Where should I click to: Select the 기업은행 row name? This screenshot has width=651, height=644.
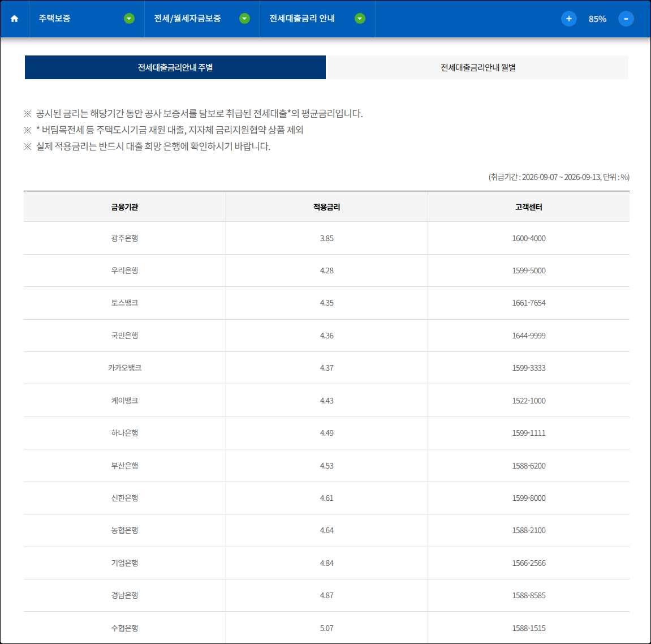124,563
